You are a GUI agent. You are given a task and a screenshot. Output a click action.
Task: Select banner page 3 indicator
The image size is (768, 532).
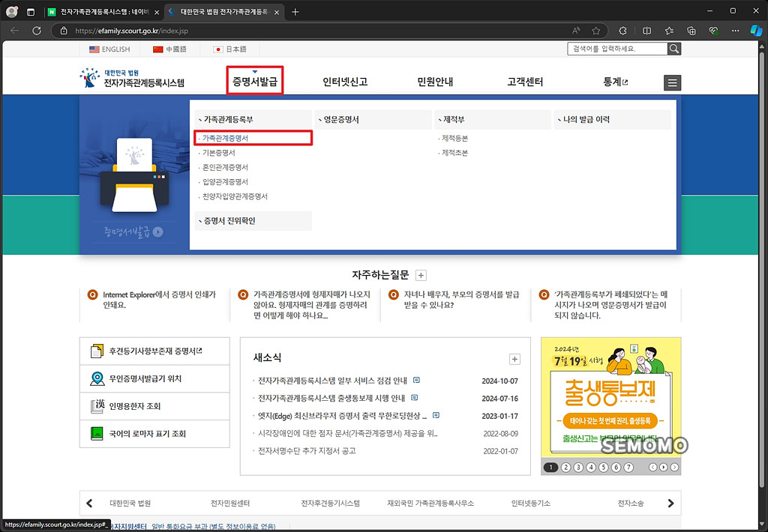(x=578, y=468)
